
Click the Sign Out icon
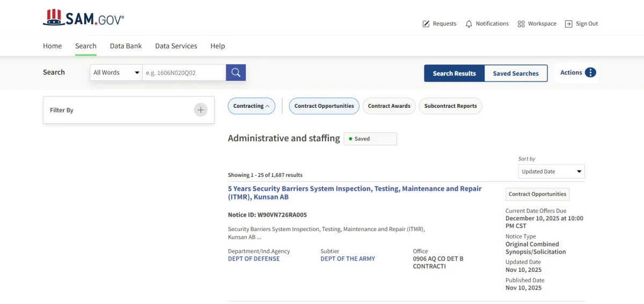click(569, 24)
